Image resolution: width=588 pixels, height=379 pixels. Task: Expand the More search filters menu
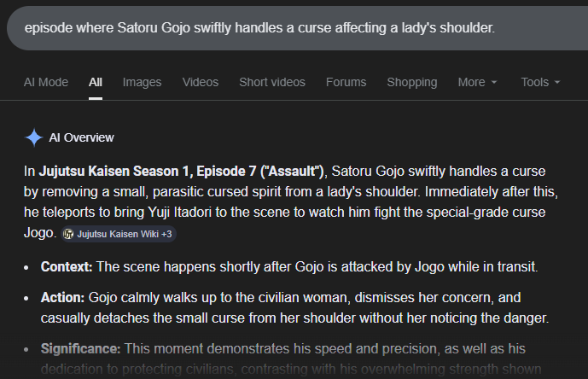(477, 83)
